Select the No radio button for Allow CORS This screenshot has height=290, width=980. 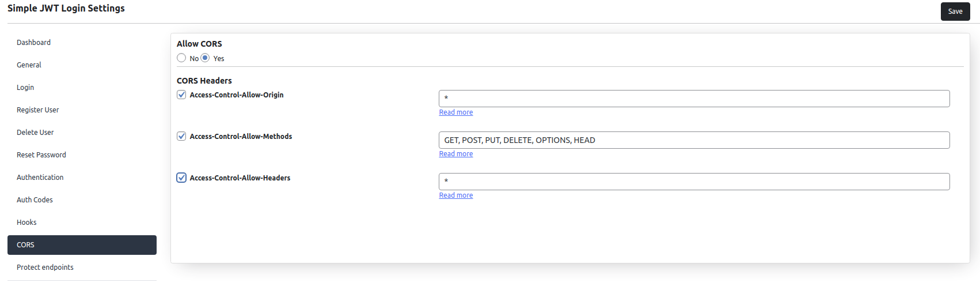tap(181, 58)
